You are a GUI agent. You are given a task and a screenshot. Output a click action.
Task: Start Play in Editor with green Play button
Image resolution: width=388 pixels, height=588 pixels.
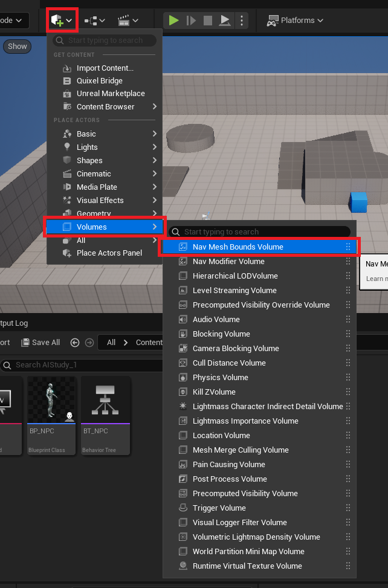(173, 21)
